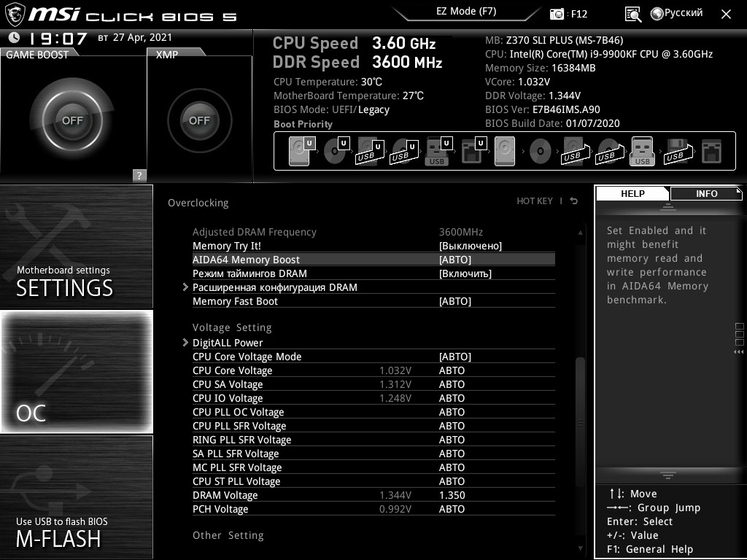Select the CPU PLL OC Voltage row
Screen dimensions: 747x560
[373, 411]
